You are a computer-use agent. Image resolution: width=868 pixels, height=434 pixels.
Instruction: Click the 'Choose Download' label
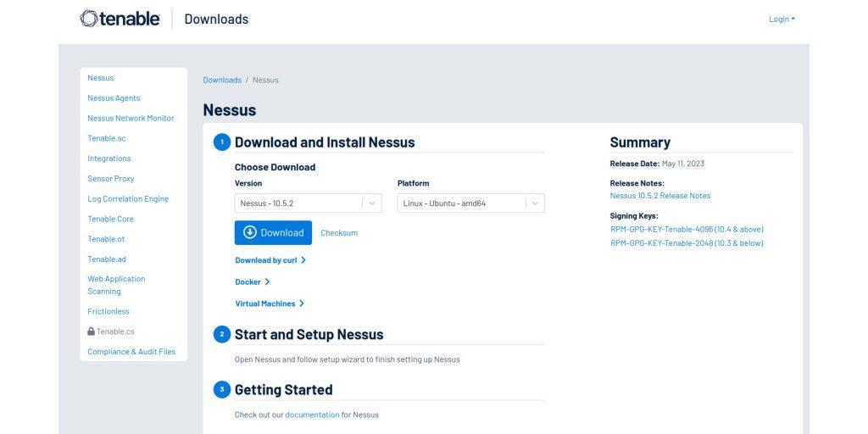[275, 167]
